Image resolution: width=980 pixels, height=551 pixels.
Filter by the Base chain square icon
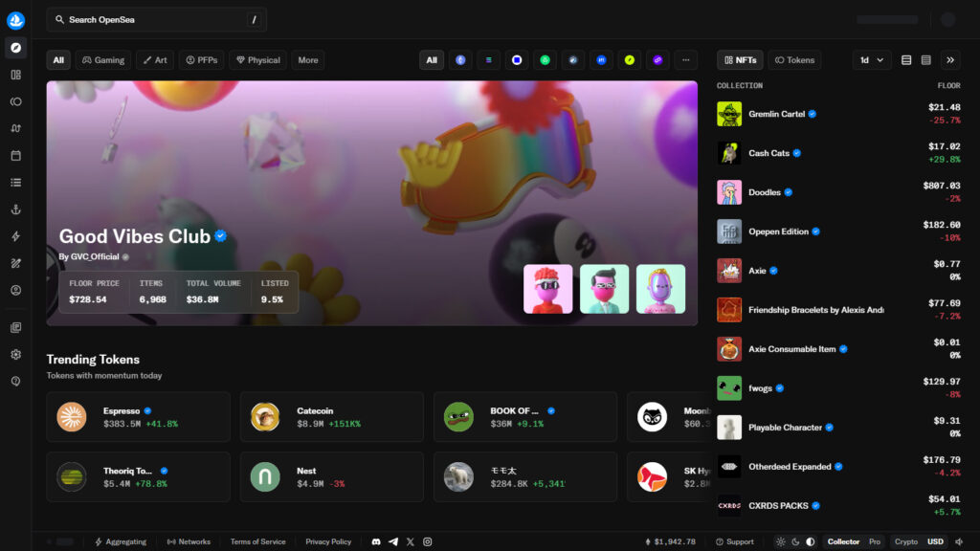[x=517, y=60]
